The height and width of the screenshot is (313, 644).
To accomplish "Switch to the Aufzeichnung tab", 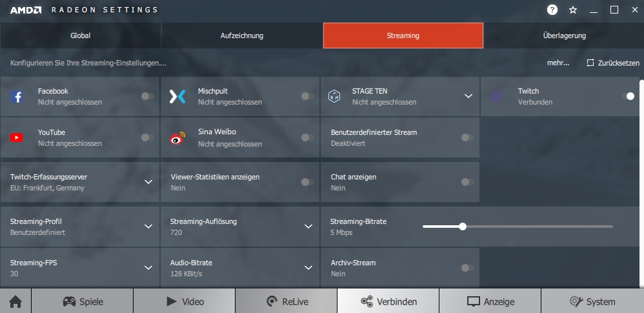I will (x=242, y=35).
